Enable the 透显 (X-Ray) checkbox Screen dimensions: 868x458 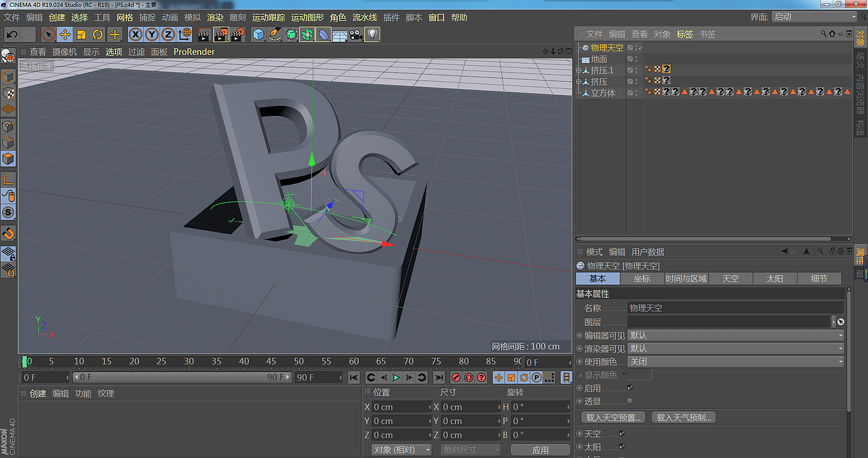[x=630, y=401]
